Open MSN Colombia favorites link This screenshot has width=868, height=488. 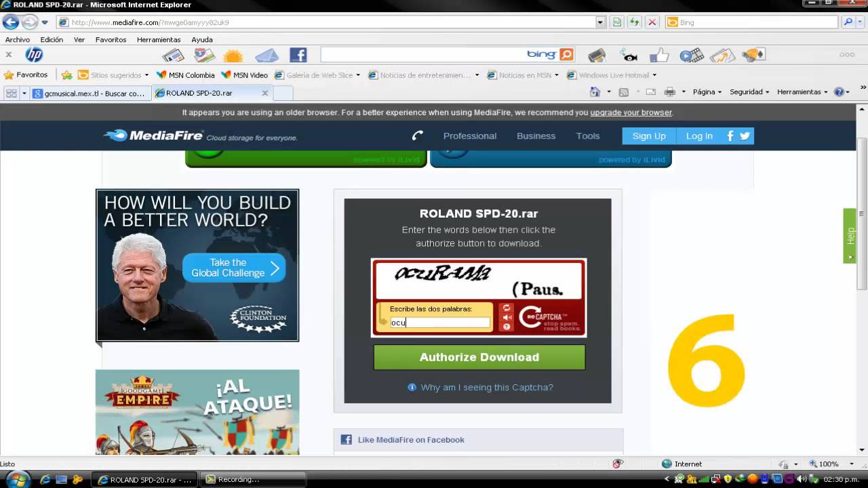(186, 75)
